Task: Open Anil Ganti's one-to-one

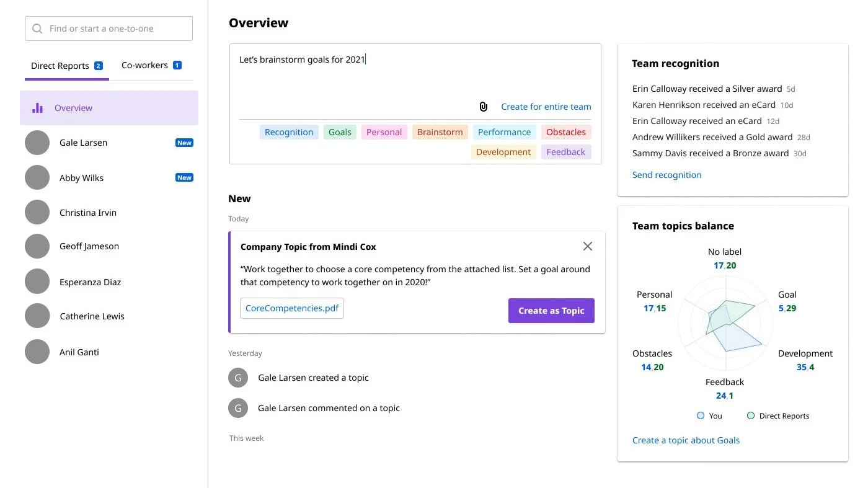Action: point(109,352)
